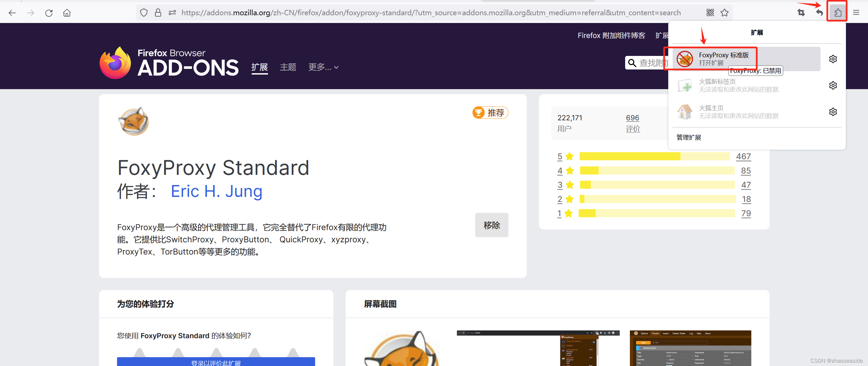Click the search magnifier icon

(632, 63)
